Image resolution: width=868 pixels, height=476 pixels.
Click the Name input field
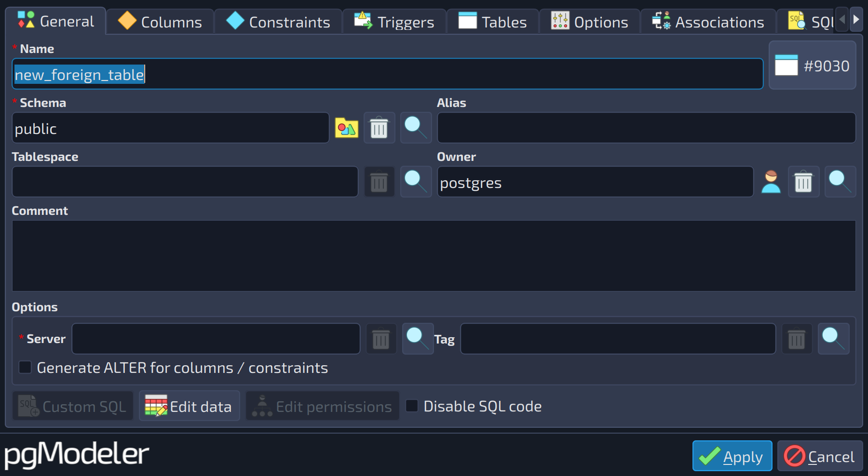pos(387,74)
